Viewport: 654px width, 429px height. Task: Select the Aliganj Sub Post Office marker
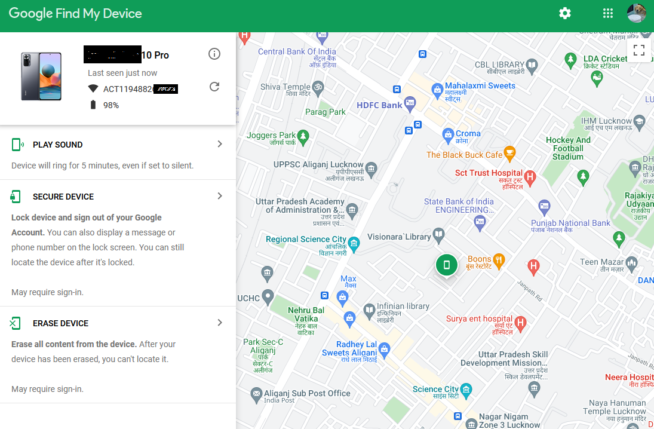(x=256, y=394)
